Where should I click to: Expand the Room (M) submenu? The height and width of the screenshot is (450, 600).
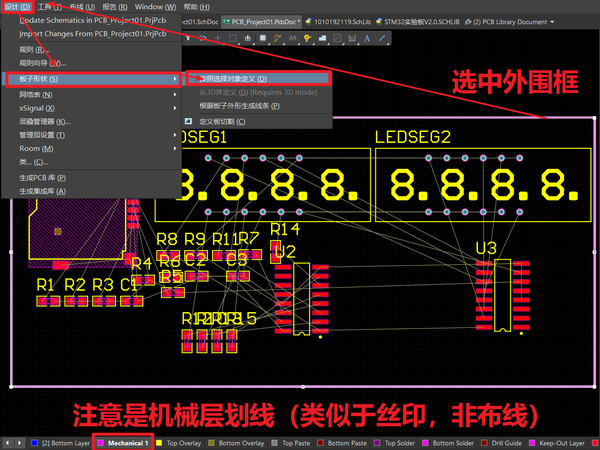(92, 148)
